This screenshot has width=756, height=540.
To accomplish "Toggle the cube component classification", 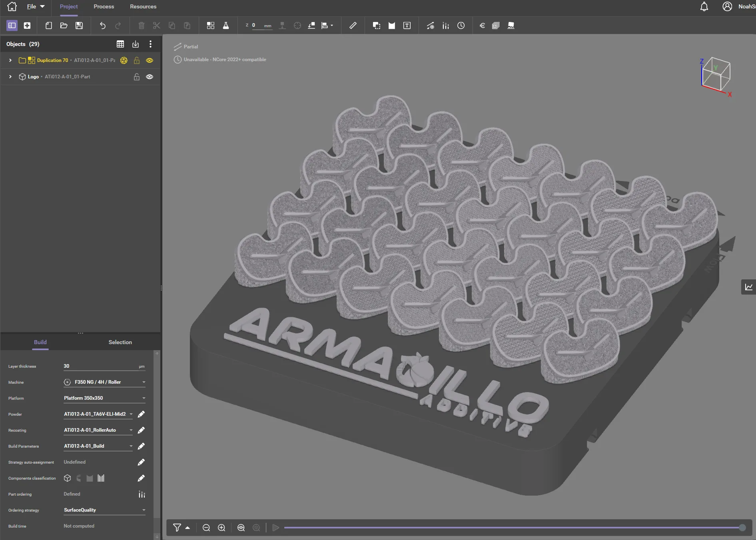I will 68,478.
